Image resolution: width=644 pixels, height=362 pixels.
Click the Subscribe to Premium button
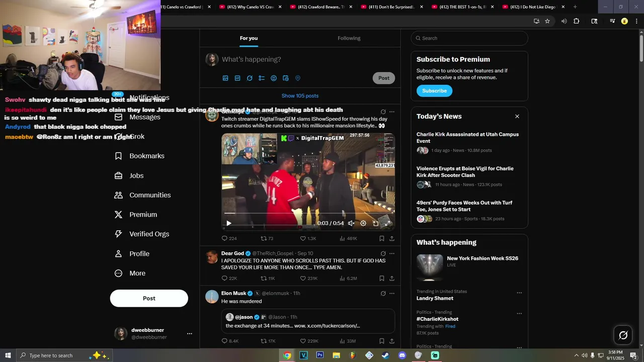click(x=434, y=91)
